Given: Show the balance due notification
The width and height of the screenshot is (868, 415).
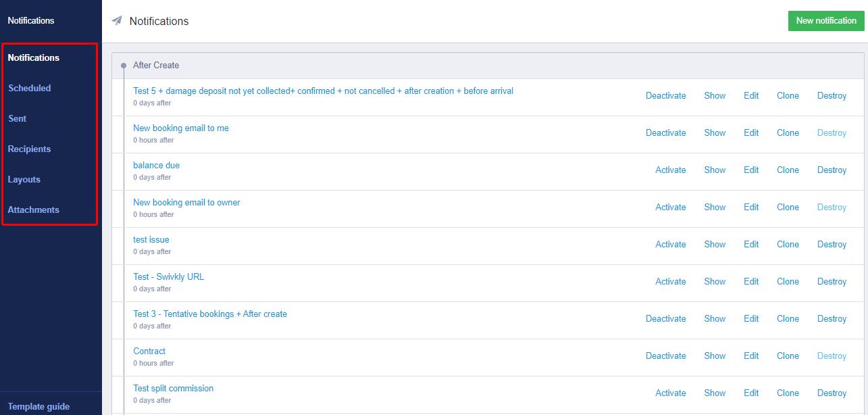Looking at the screenshot, I should [x=715, y=170].
